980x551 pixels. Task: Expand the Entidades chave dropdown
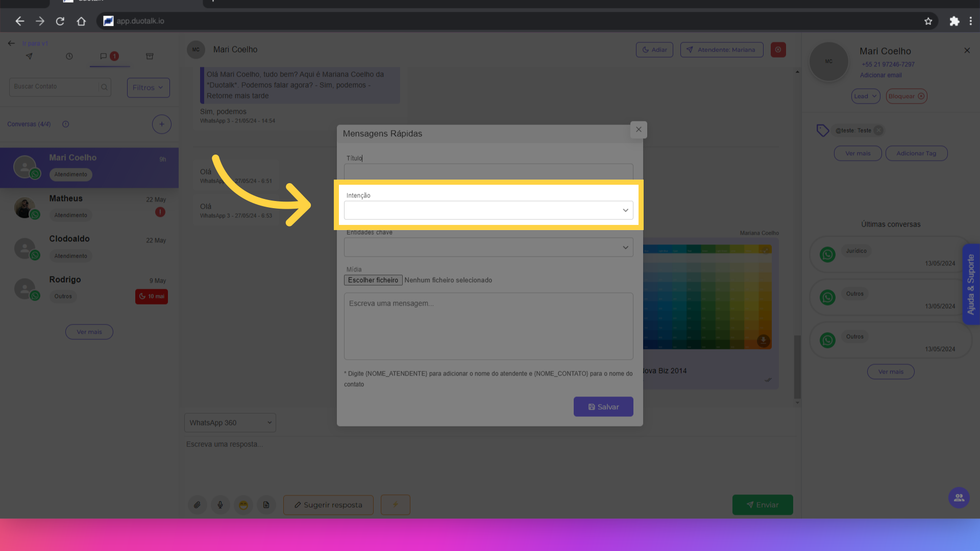[x=488, y=247]
